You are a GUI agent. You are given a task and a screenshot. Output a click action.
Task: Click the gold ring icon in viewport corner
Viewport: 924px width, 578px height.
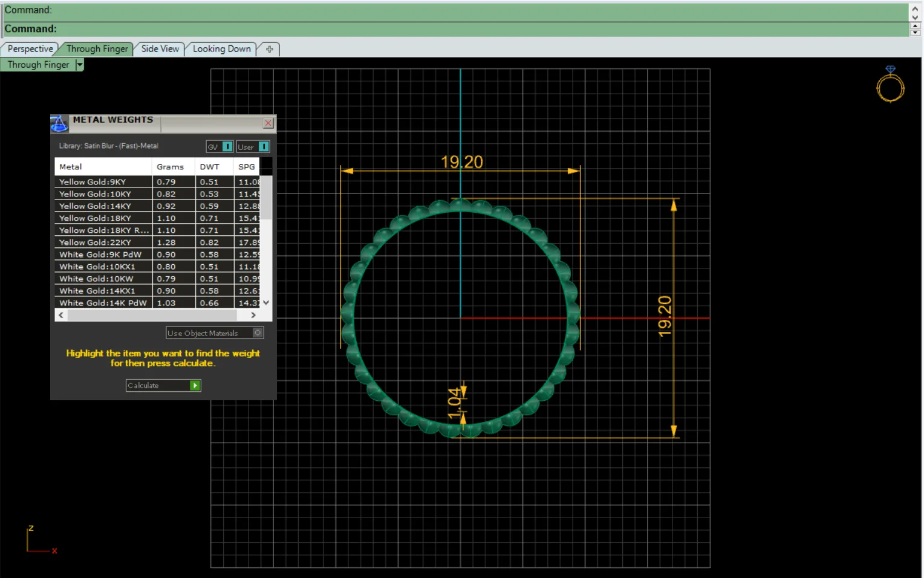[890, 85]
